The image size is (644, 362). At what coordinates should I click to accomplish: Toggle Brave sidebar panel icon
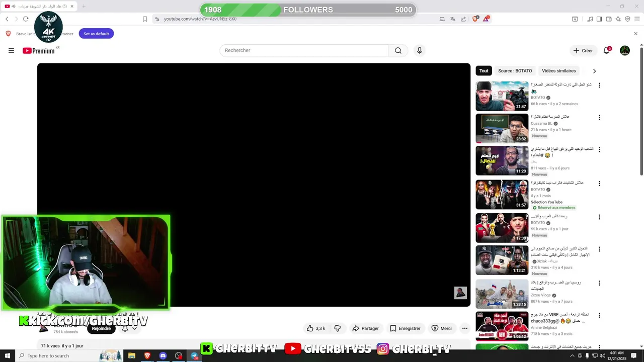click(x=599, y=19)
